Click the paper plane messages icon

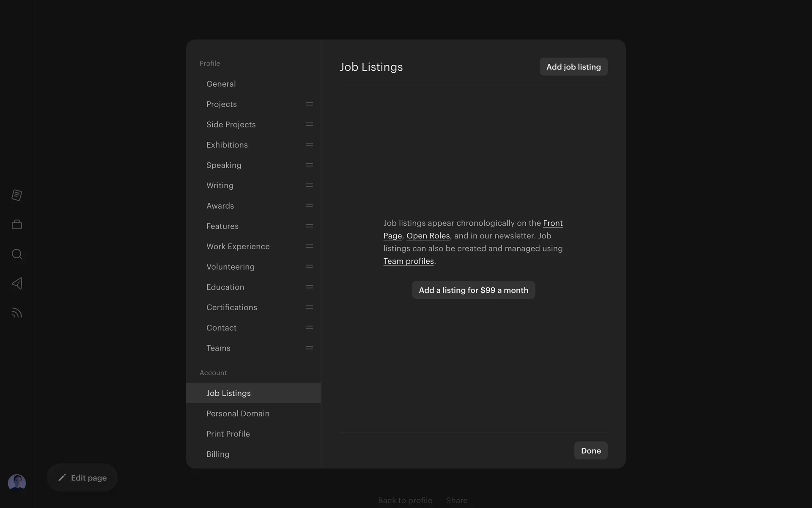coord(17,283)
